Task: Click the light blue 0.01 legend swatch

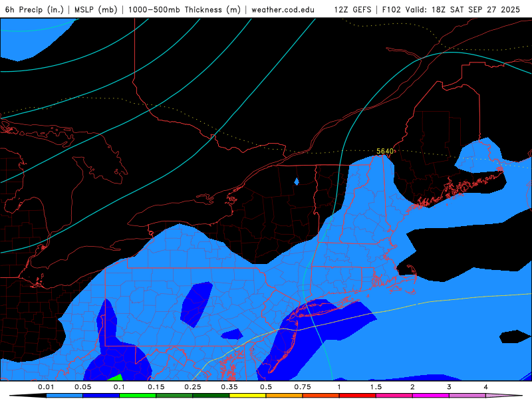Action: click(x=65, y=396)
